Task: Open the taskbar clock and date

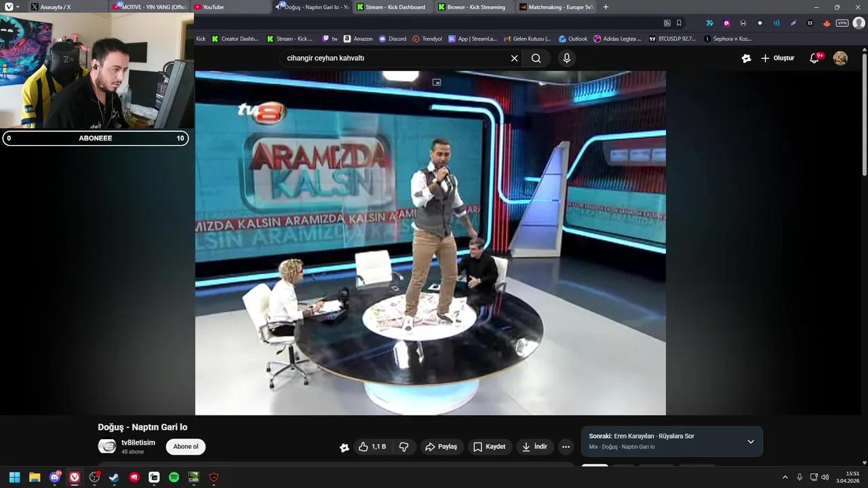Action: click(x=848, y=477)
